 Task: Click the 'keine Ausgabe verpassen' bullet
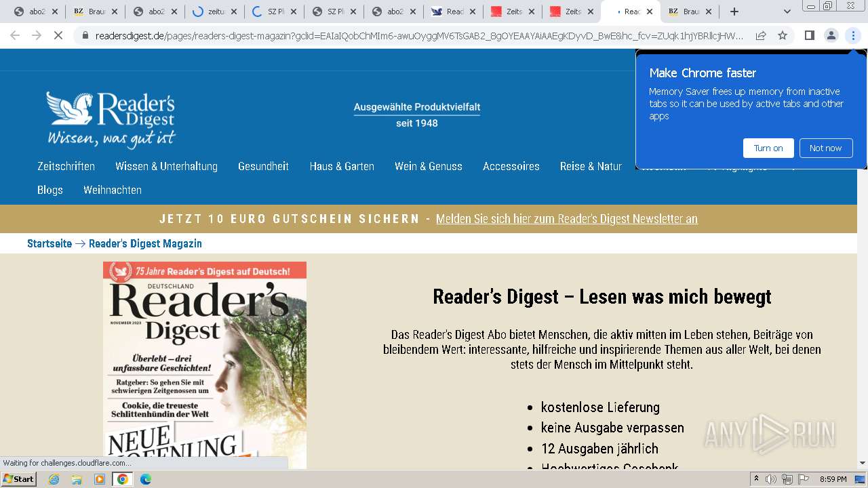[612, 428]
